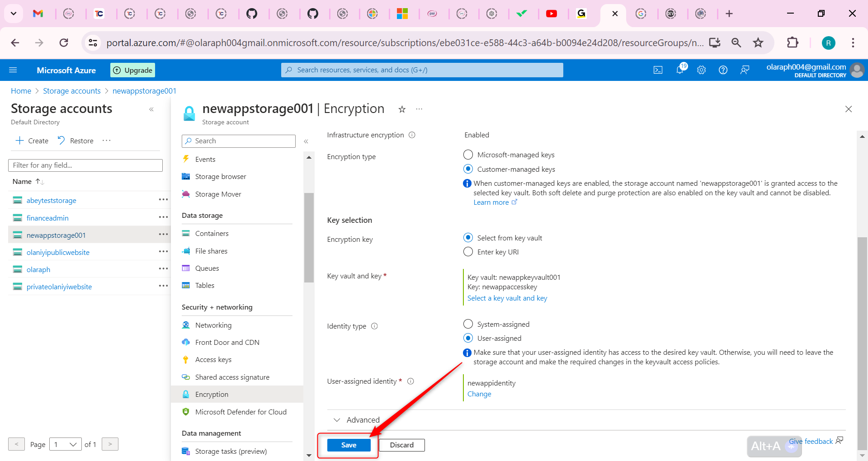Click the account avatar picture
The image size is (868, 461).
click(857, 70)
